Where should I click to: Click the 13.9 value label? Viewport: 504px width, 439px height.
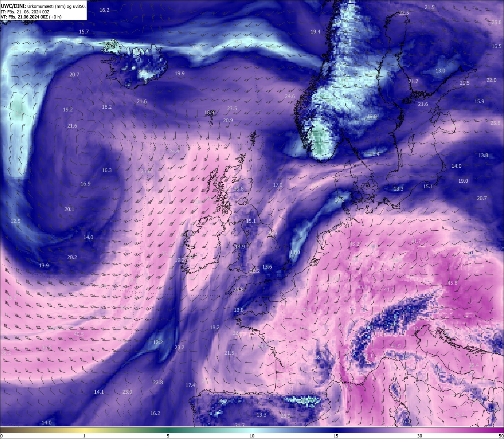tap(44, 265)
